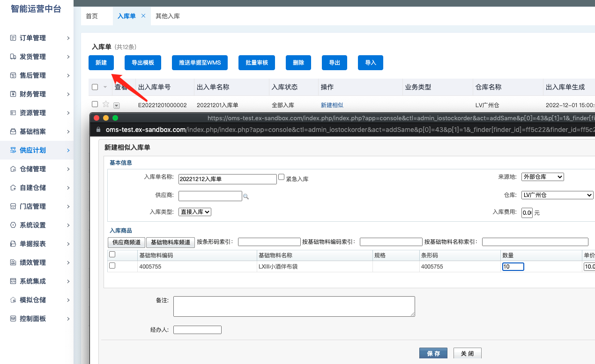The height and width of the screenshot is (364, 595).
Task: Close the 入库单 tab with its X
Action: tap(143, 15)
